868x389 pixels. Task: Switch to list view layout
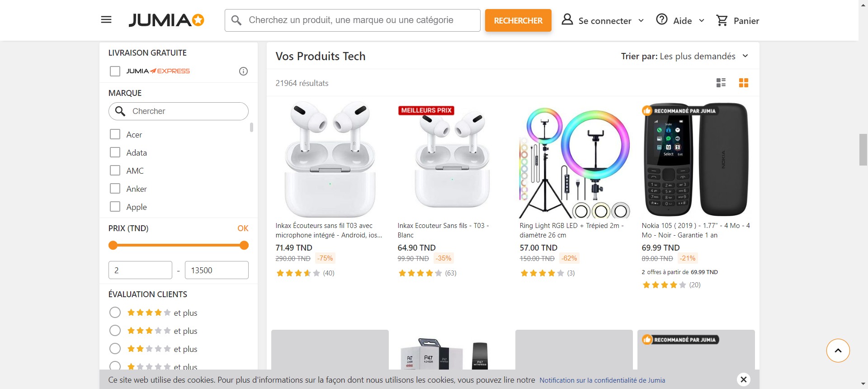pyautogui.click(x=721, y=83)
